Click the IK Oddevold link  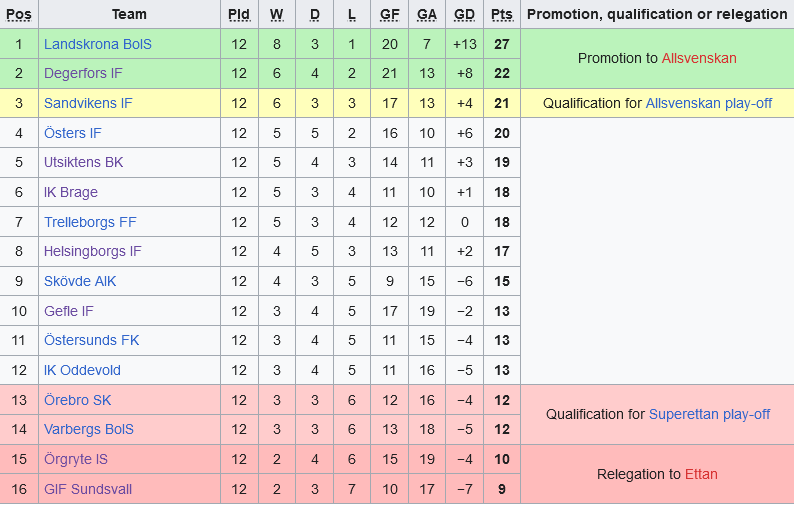(x=82, y=370)
